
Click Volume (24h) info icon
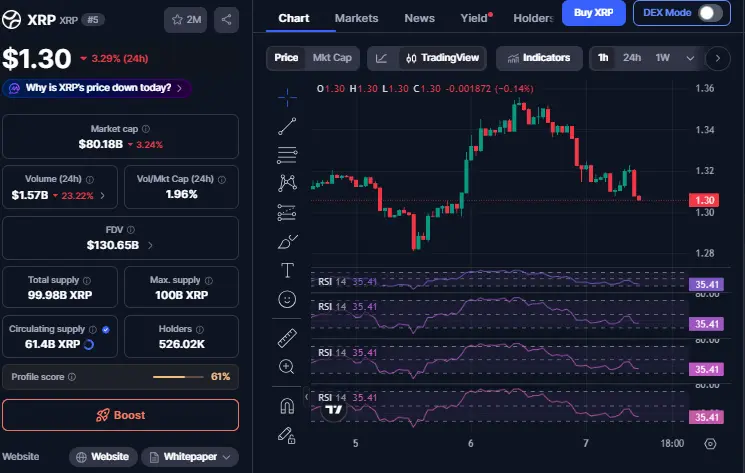coord(90,179)
